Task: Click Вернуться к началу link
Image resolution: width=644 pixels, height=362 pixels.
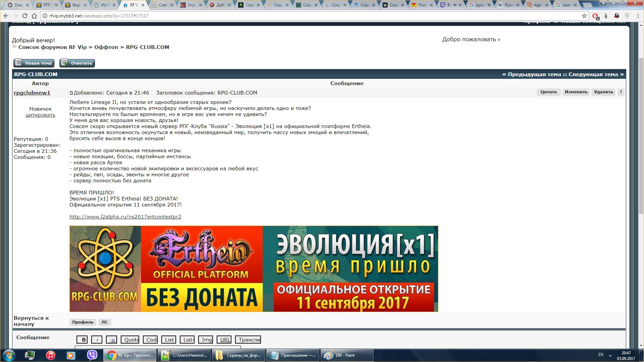Action: (x=31, y=321)
